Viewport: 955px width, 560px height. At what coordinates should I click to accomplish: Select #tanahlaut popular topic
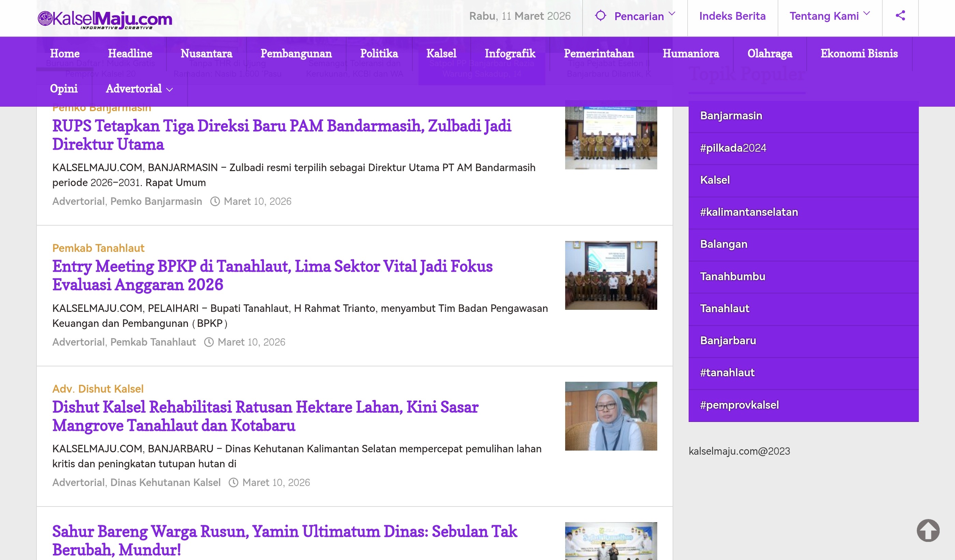click(804, 374)
